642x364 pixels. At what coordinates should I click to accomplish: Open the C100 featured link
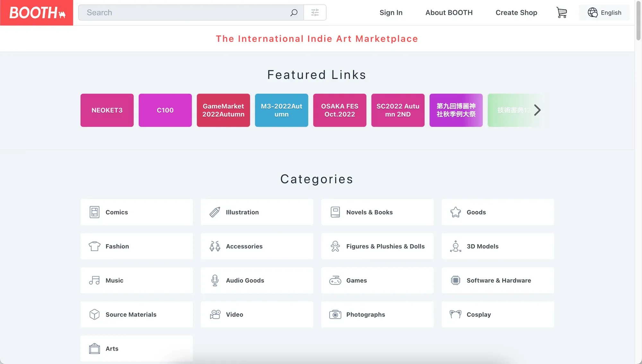pos(165,110)
